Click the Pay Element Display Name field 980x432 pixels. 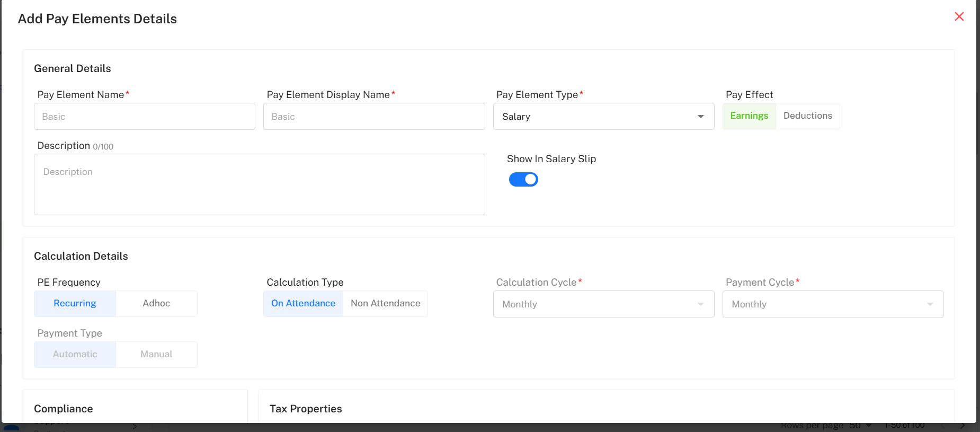click(373, 117)
